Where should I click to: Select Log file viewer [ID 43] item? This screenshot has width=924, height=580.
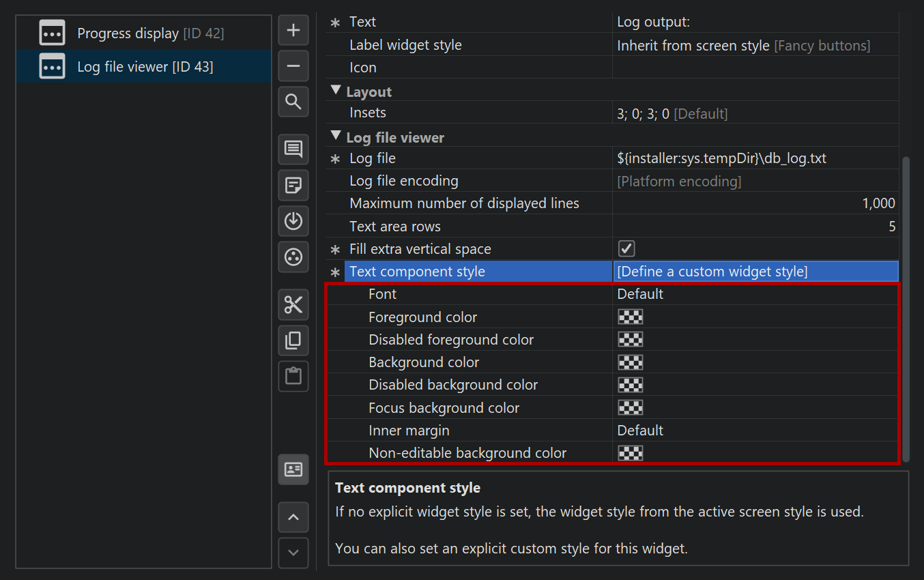[x=145, y=67]
